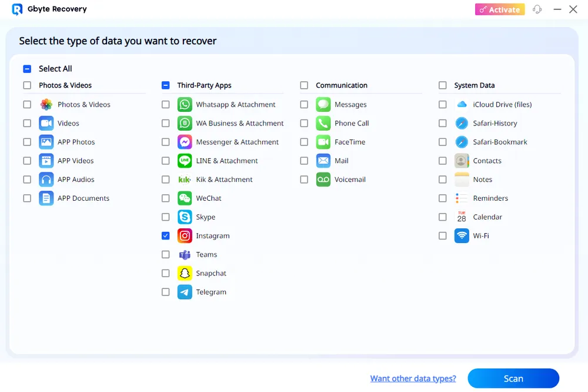Image resolution: width=588 pixels, height=392 pixels.
Task: Check the System Data category checkbox
Action: pos(443,85)
